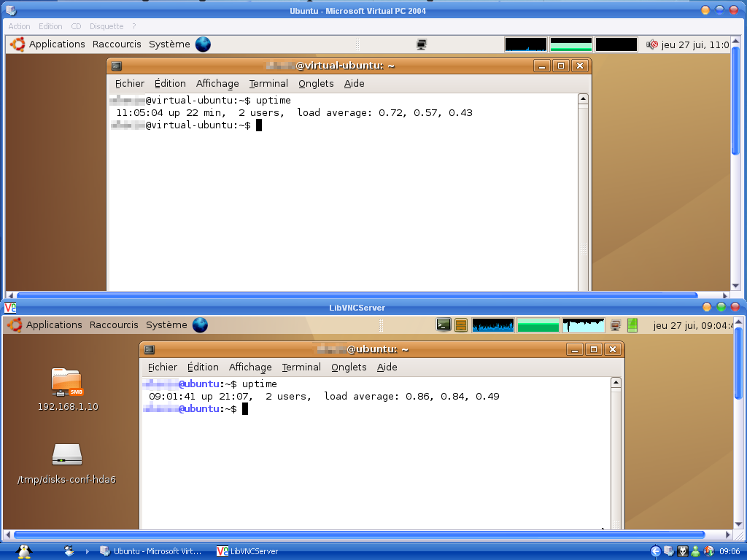Screen dimensions: 747x560
Task: Click the "load average: 0.86, 0.84, 0.49" text
Action: pos(411,396)
